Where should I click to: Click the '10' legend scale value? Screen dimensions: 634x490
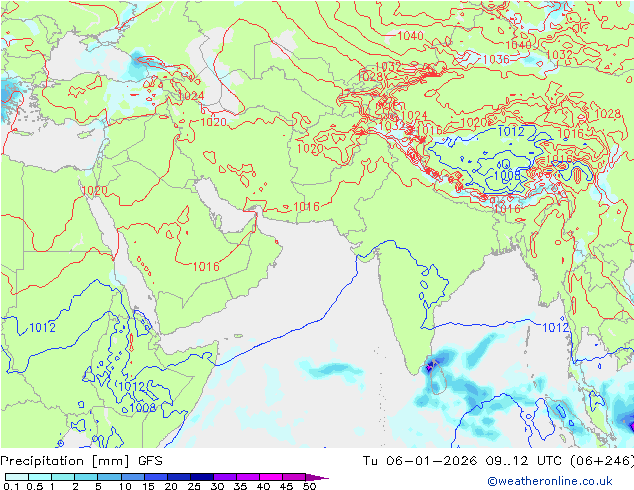point(125,486)
